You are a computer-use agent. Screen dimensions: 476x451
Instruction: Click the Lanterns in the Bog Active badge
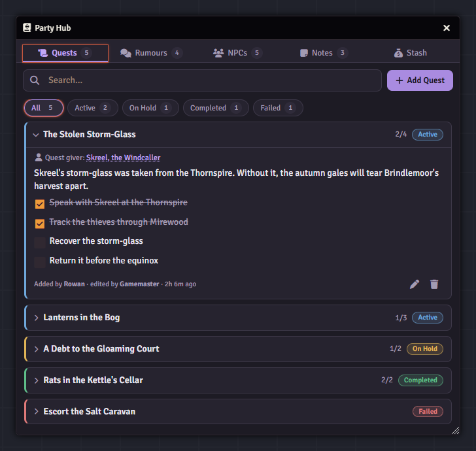click(428, 318)
